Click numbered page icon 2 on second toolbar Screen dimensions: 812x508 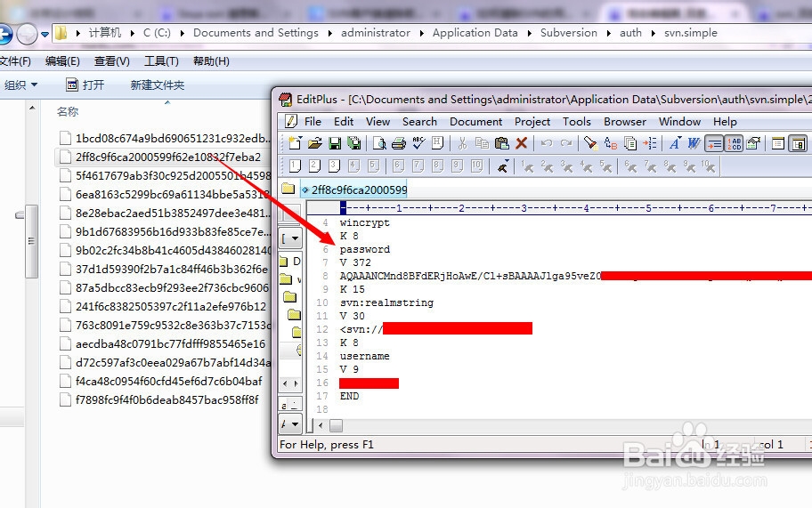coord(314,166)
